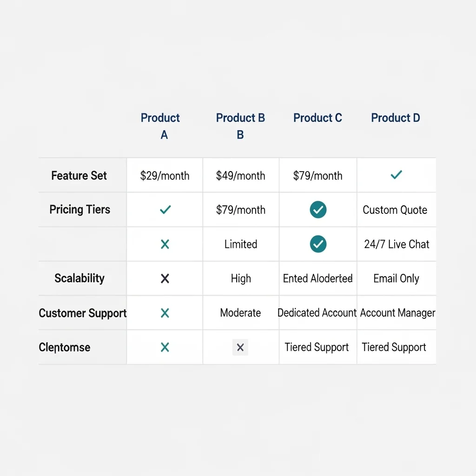Click the Feature Set row label

coord(79,175)
